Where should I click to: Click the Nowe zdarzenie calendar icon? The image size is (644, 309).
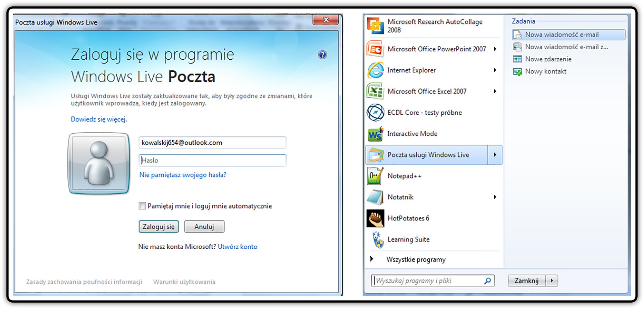518,59
